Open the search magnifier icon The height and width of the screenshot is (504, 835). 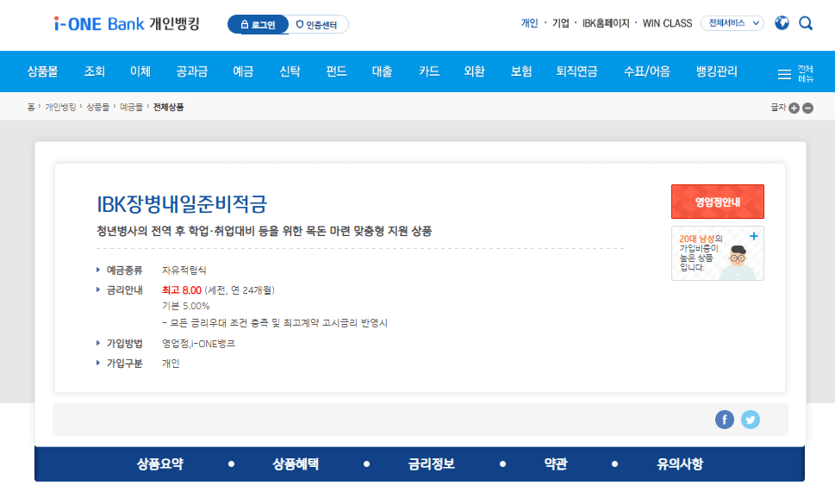(x=806, y=23)
